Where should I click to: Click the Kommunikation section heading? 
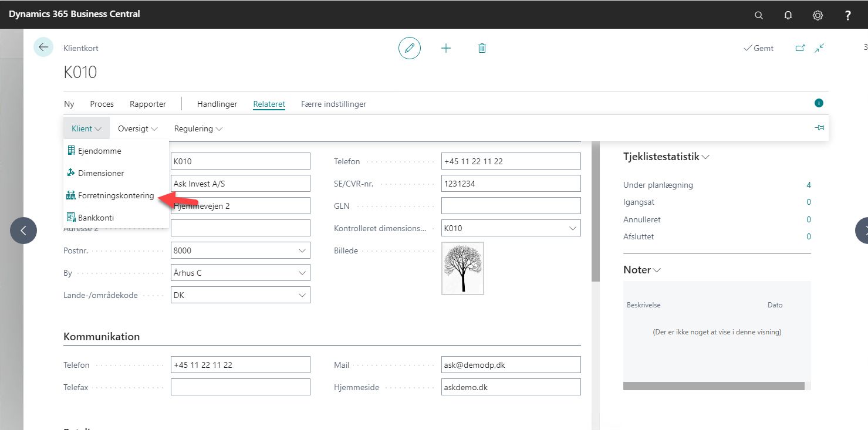point(102,337)
